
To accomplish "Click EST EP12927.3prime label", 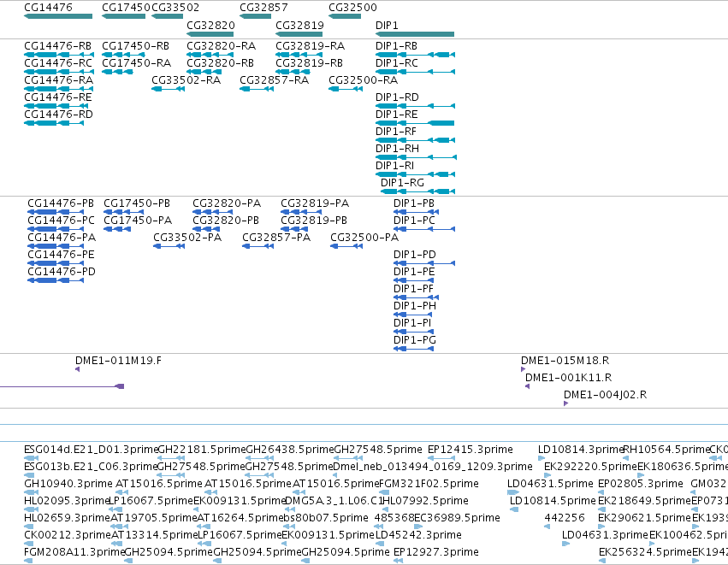I will point(436,552).
